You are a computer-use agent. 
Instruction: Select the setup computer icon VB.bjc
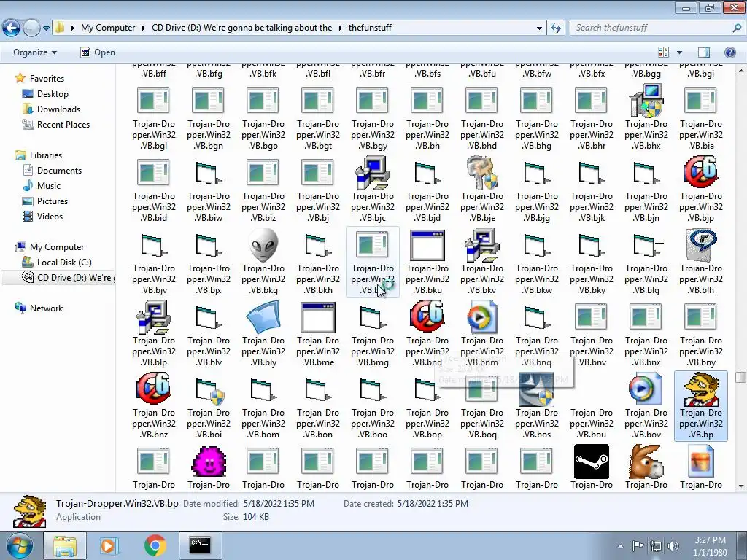tap(373, 173)
